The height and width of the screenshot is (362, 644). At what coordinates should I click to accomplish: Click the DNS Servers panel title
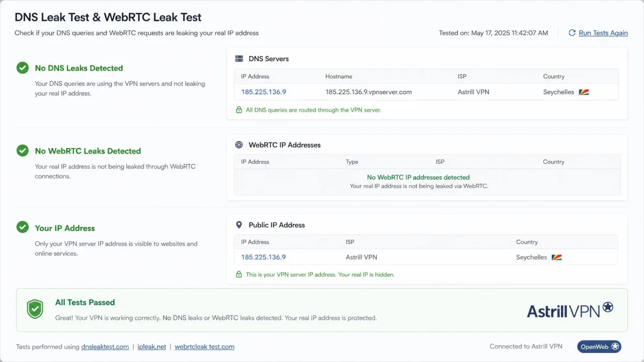[x=269, y=59]
